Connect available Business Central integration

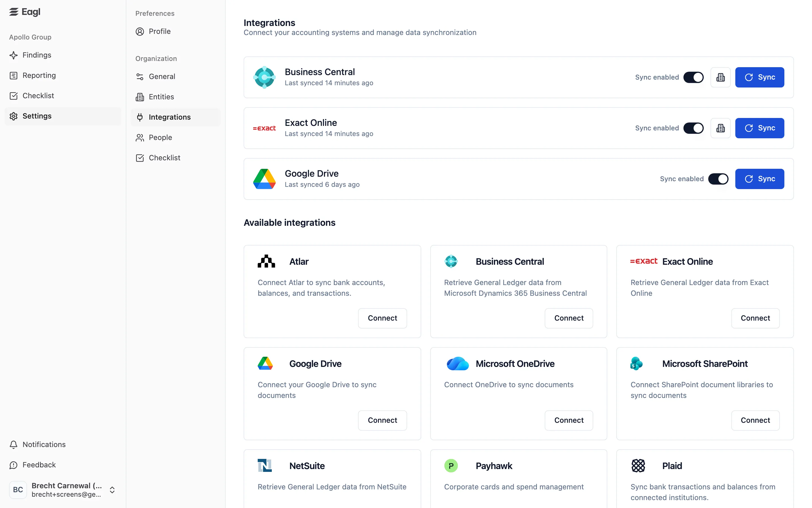569,318
